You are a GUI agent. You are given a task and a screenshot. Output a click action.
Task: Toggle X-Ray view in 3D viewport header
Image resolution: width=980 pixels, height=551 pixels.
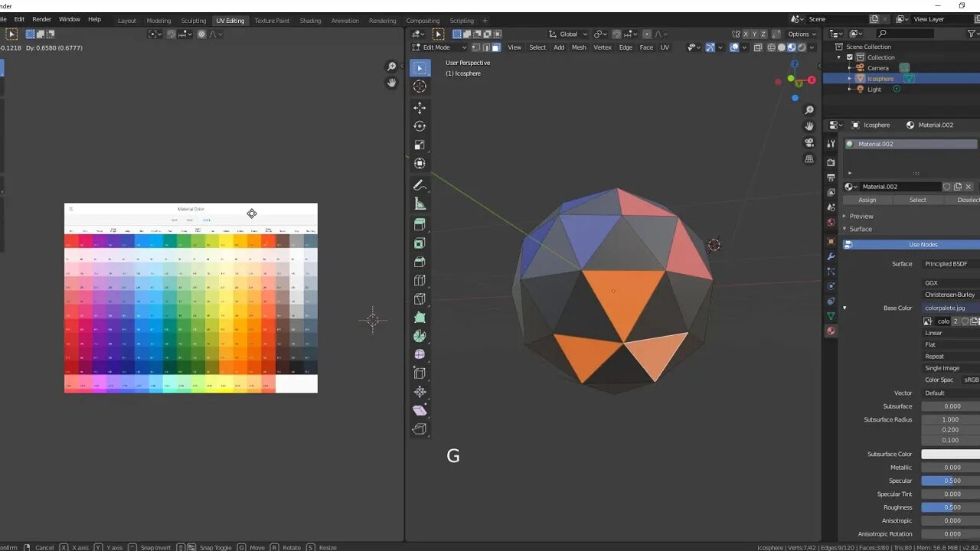coord(758,47)
